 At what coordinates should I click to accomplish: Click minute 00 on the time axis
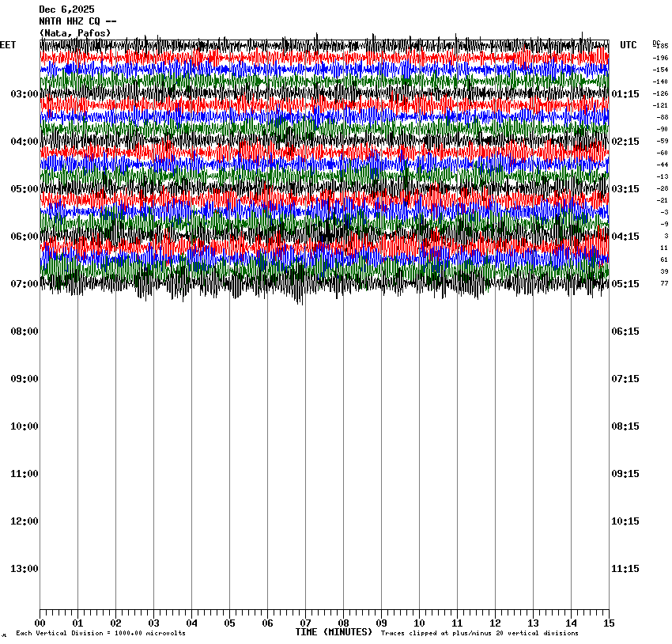[40, 623]
